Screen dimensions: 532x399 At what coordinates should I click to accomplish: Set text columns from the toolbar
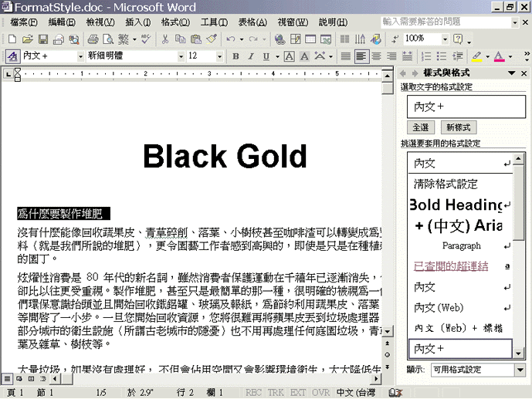[x=344, y=39]
